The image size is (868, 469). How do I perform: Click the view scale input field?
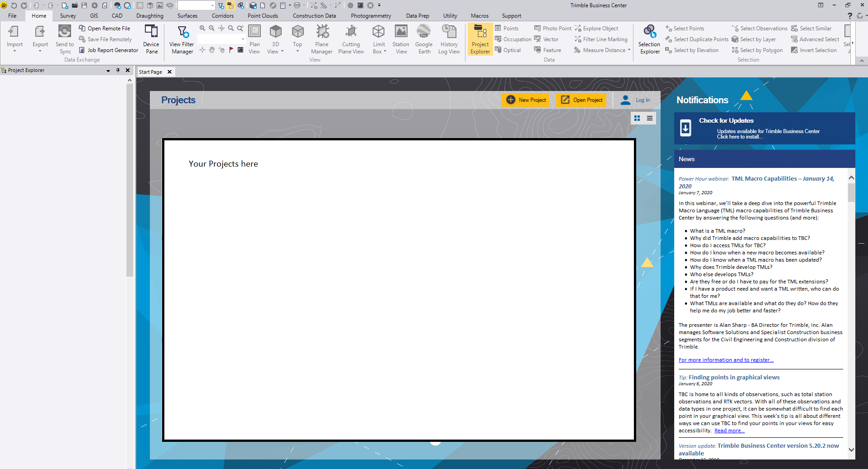(x=221, y=39)
